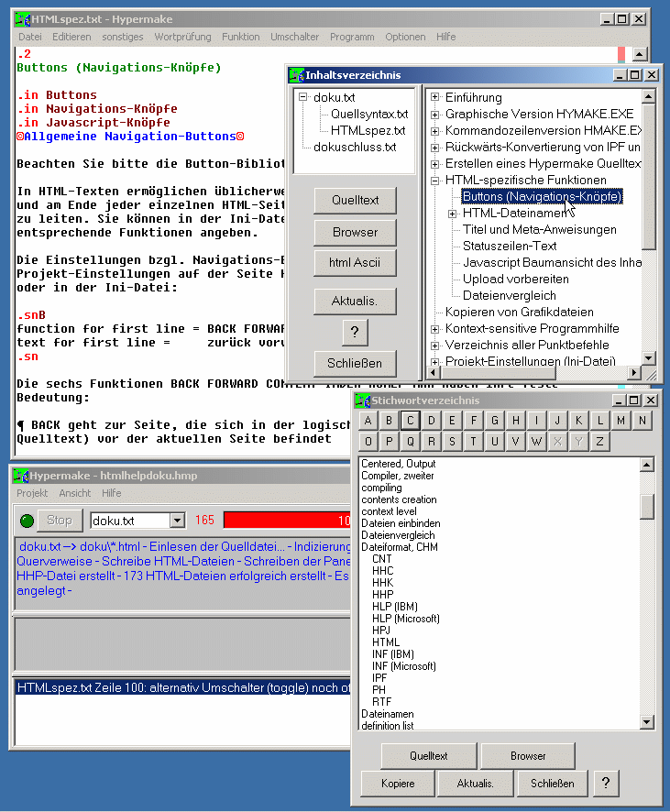Select Upload vorbereiten entry

516,280
